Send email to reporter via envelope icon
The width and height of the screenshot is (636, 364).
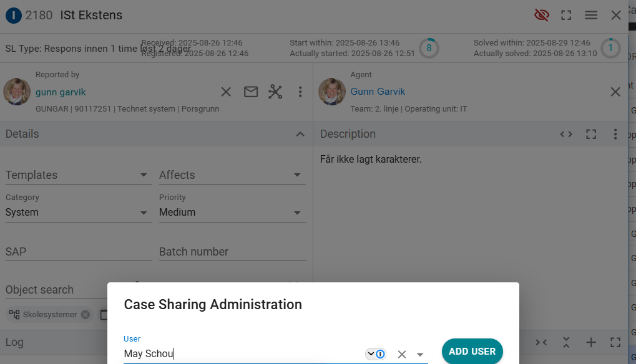[251, 92]
